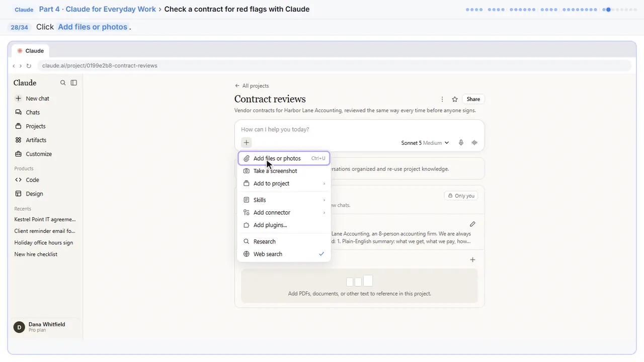
Task: Open the Sonnet 5 Medium model dropdown
Action: [425, 143]
